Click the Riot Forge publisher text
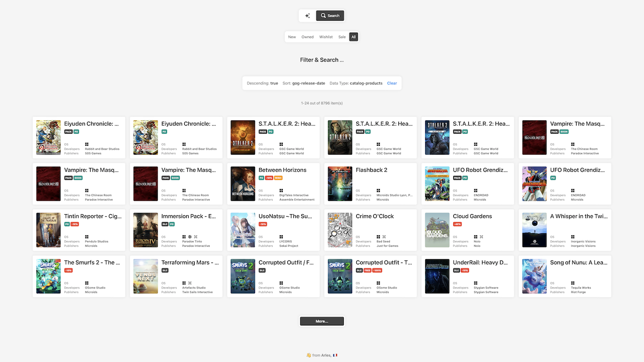The height and width of the screenshot is (362, 644). [x=578, y=292]
